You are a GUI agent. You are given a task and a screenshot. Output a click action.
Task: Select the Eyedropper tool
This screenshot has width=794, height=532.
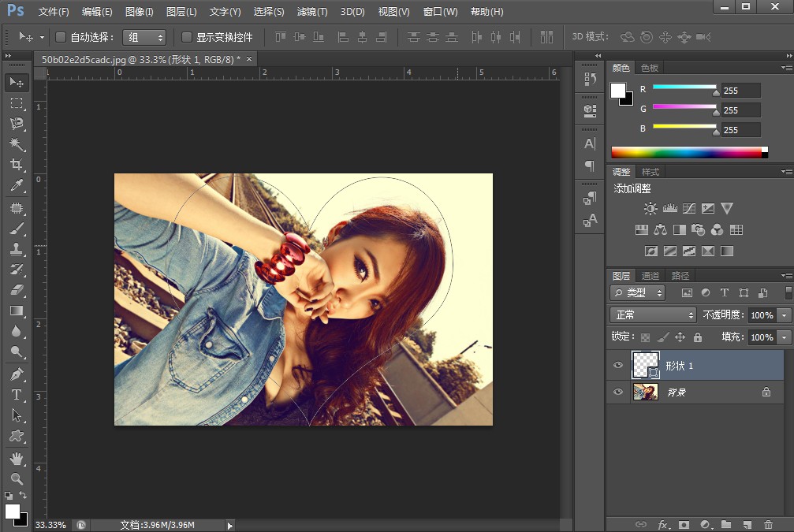pos(17,186)
